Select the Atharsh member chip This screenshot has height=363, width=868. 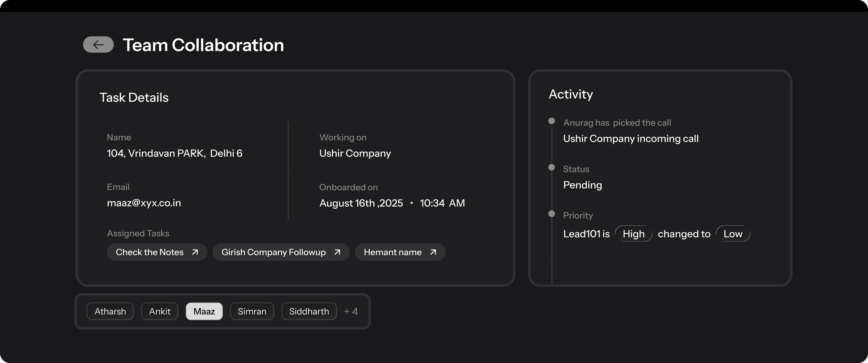point(110,311)
